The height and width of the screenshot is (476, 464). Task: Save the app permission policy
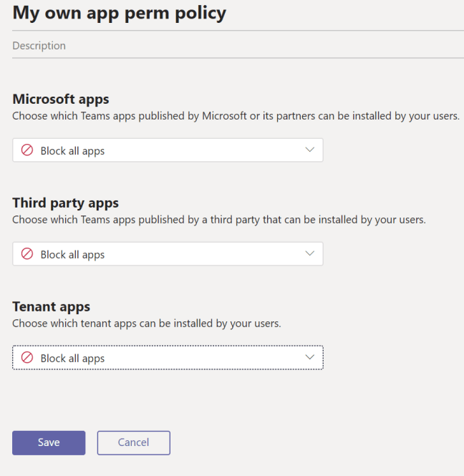click(49, 442)
